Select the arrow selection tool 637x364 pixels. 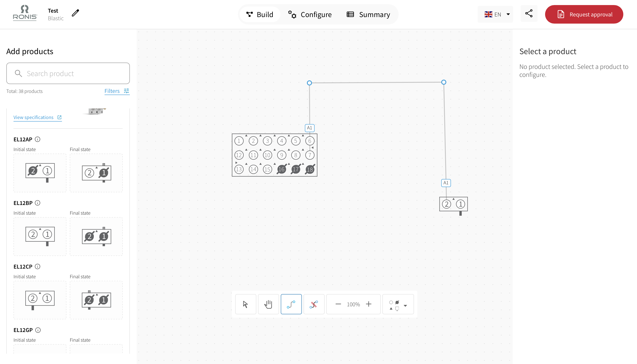tap(245, 304)
